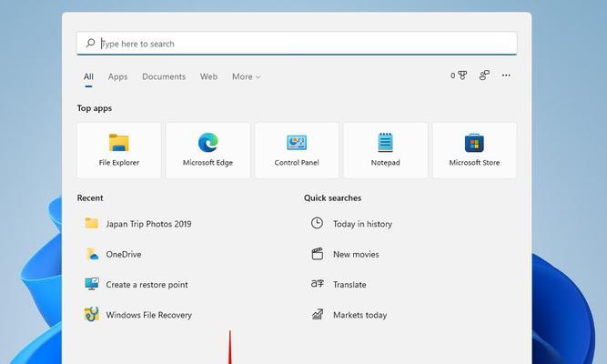Switch to the Documents tab
Viewport: 607px width, 364px height.
pos(164,76)
